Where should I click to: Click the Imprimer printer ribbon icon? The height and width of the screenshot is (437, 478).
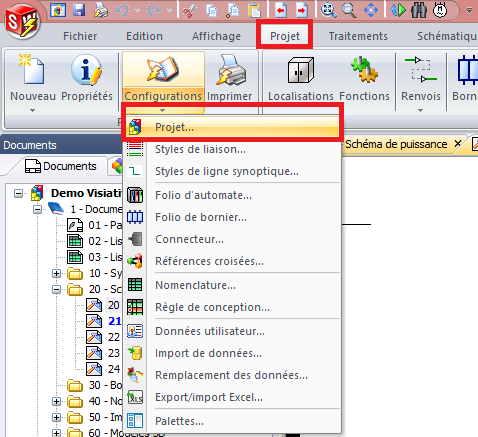coord(230,71)
